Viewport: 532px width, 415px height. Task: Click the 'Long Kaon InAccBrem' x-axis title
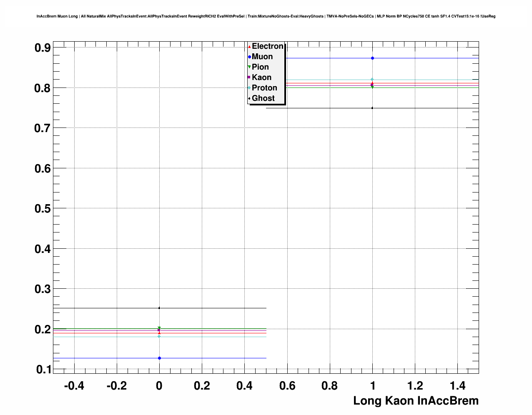416,401
